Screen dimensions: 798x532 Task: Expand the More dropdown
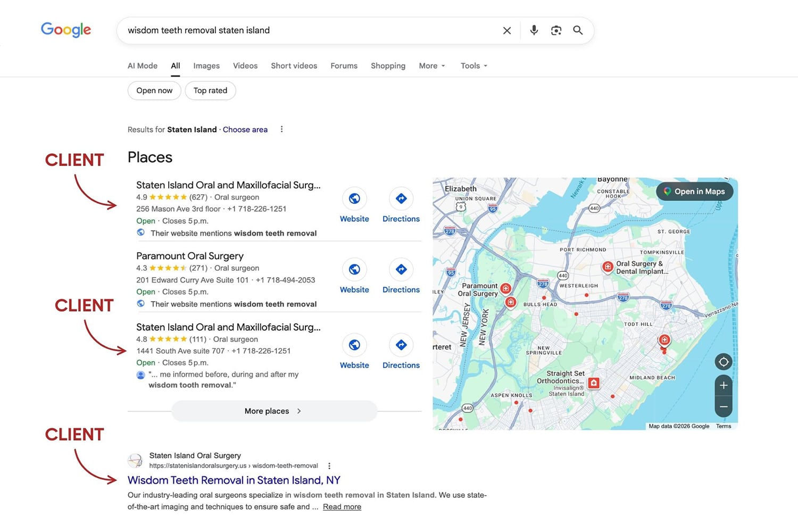pos(432,66)
